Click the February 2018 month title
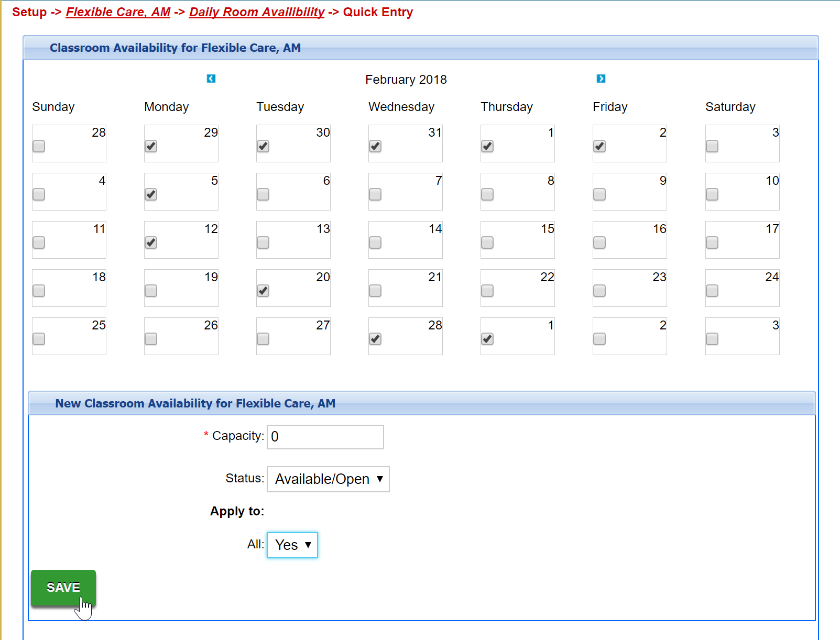 [x=406, y=80]
